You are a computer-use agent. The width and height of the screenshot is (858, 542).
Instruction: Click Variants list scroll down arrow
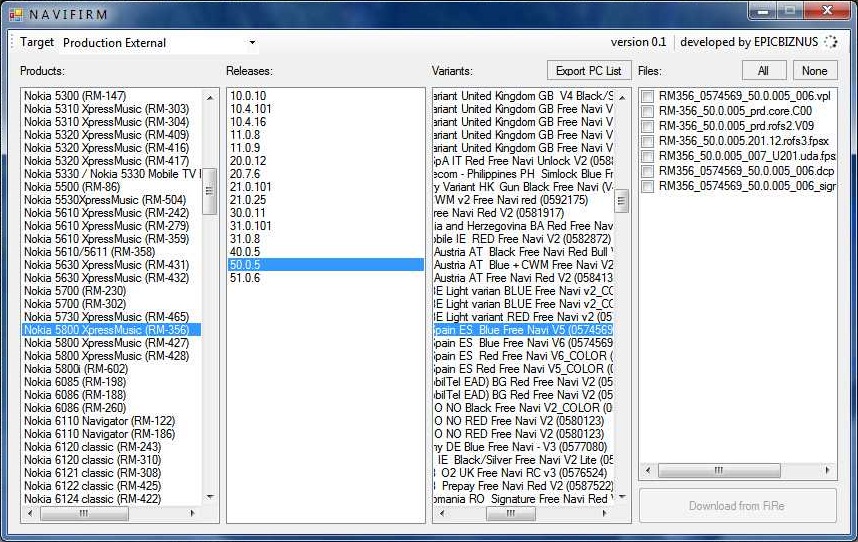[x=622, y=497]
